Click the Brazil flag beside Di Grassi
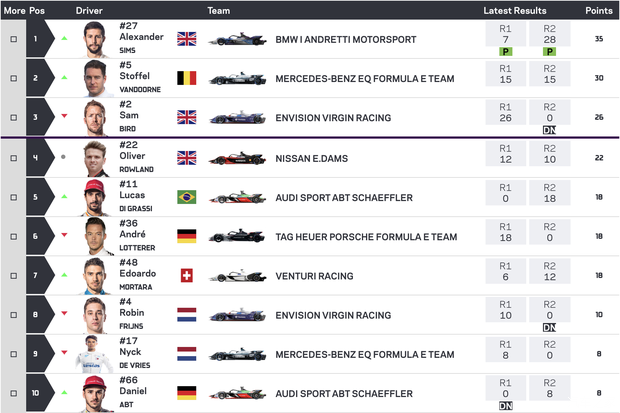 [x=187, y=197]
